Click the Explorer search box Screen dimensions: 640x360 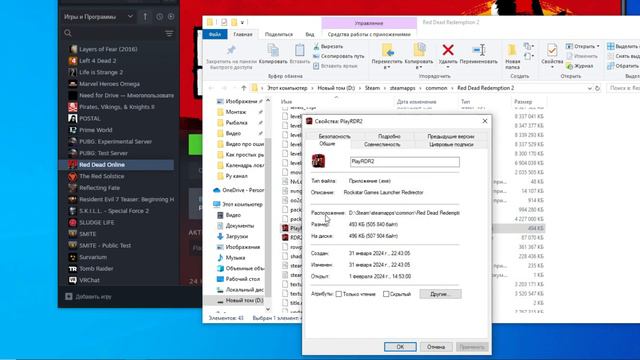tap(623, 88)
